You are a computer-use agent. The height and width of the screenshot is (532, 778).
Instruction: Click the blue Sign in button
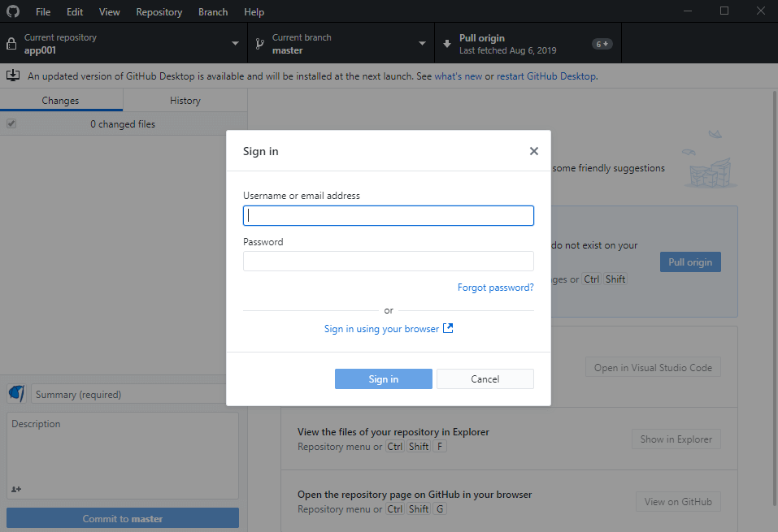pos(384,378)
